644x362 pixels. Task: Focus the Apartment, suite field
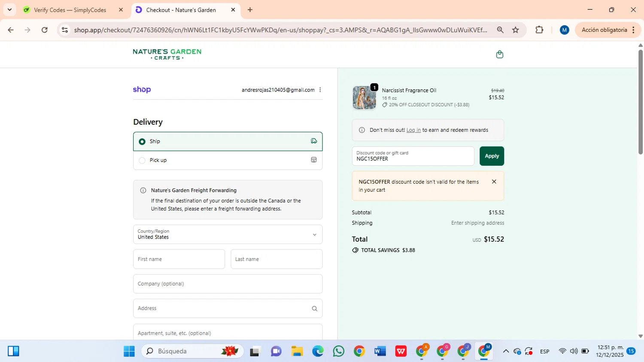(x=228, y=333)
